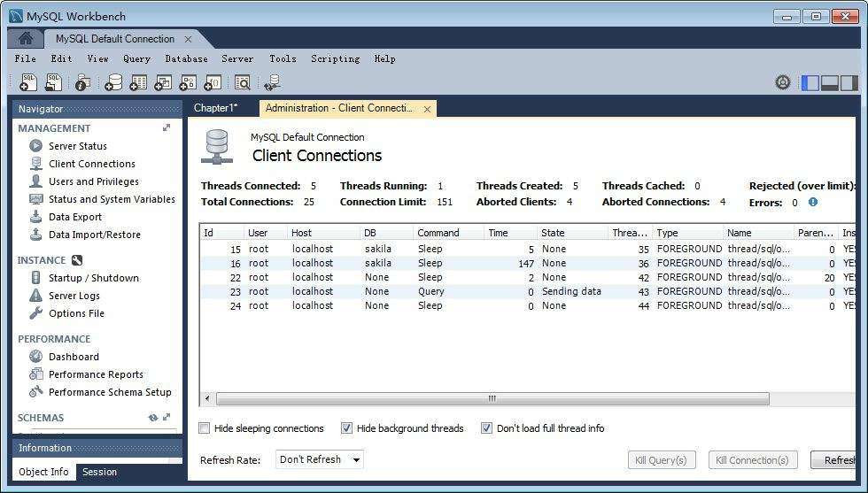This screenshot has width=868, height=493.
Task: Select connection row with Id 23
Action: pos(527,291)
